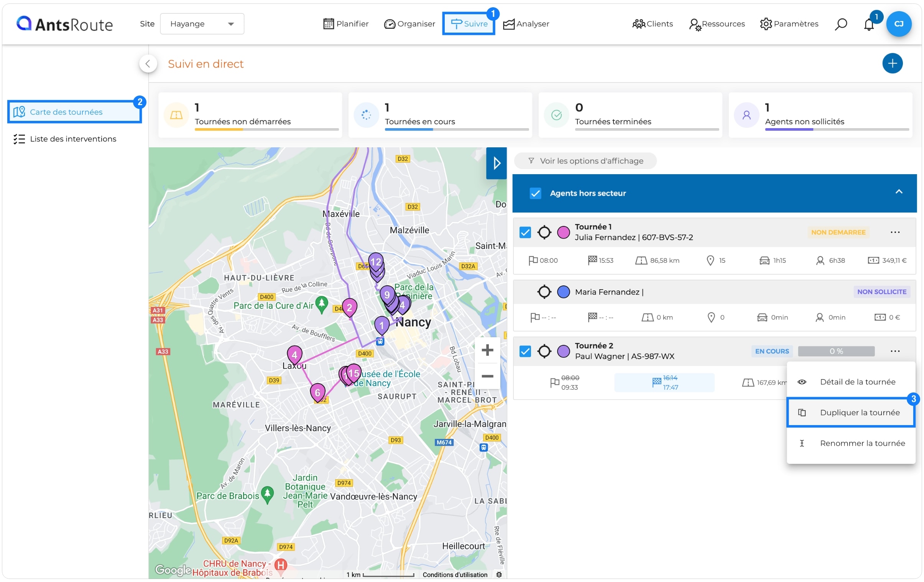Select Renommer la tournée
The height and width of the screenshot is (582, 924).
point(851,444)
